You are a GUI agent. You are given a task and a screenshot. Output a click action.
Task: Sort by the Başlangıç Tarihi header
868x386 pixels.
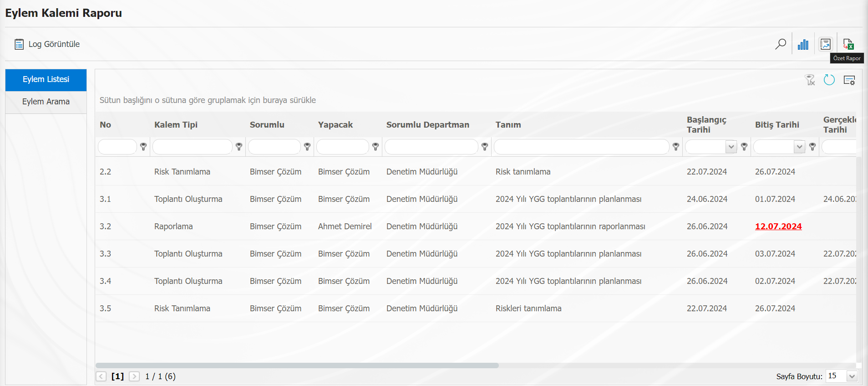(706, 125)
